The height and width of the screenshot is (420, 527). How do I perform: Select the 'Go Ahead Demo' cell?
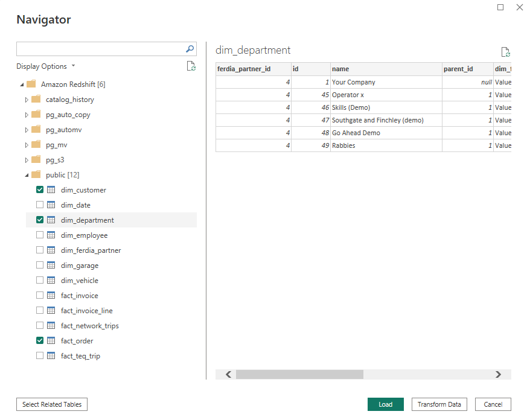pos(386,133)
